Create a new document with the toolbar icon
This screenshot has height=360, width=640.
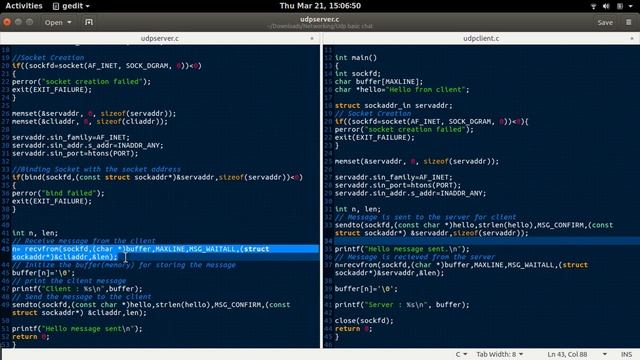point(89,22)
